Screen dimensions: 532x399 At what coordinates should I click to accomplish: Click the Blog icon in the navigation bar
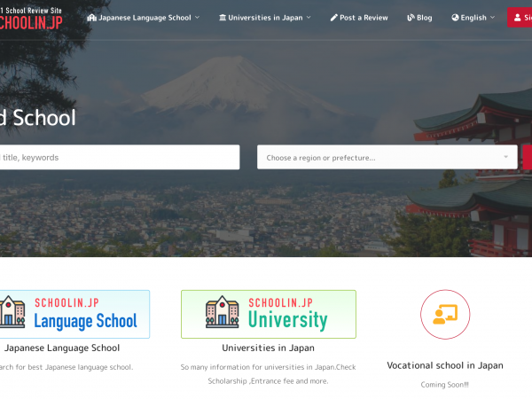(x=411, y=18)
